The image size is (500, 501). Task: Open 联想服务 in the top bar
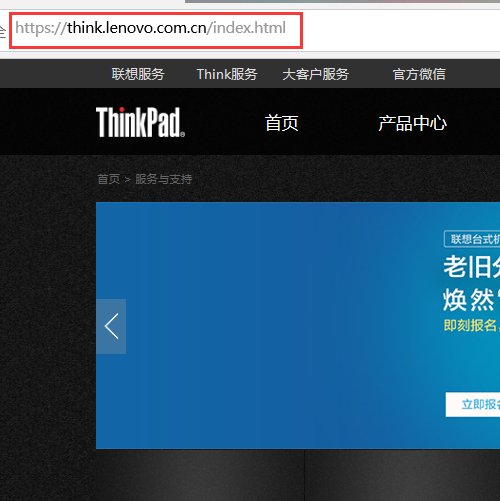click(x=138, y=74)
